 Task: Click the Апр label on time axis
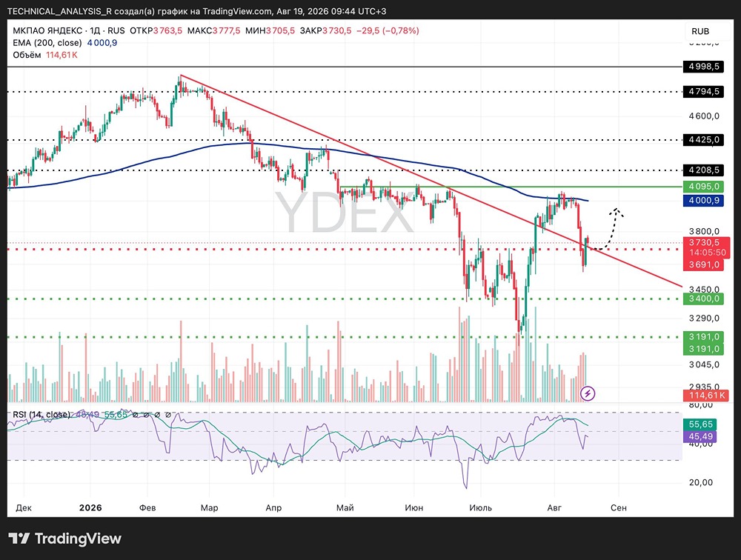[x=273, y=507]
